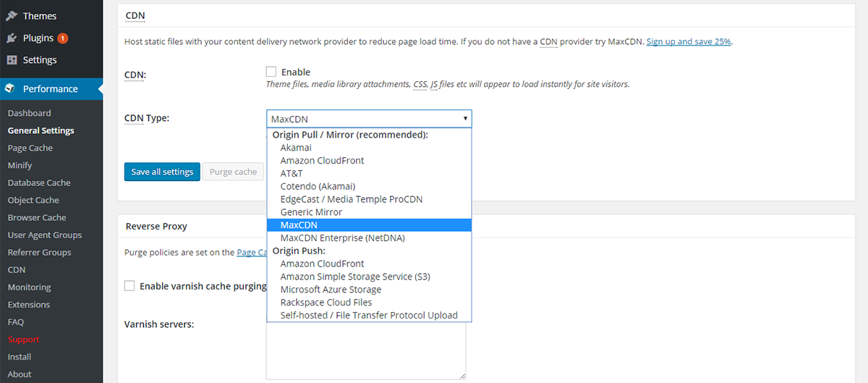Open Settings in sidebar

[x=40, y=60]
